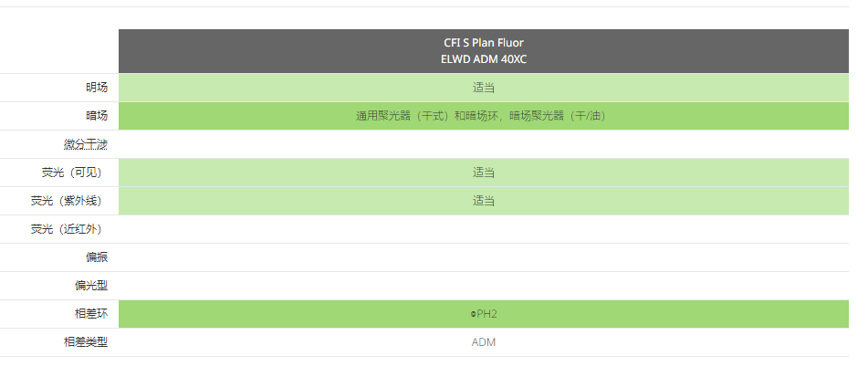The image size is (868, 377).
Task: Click 适当 in the 荧光（紫外线）row
Action: click(x=483, y=201)
